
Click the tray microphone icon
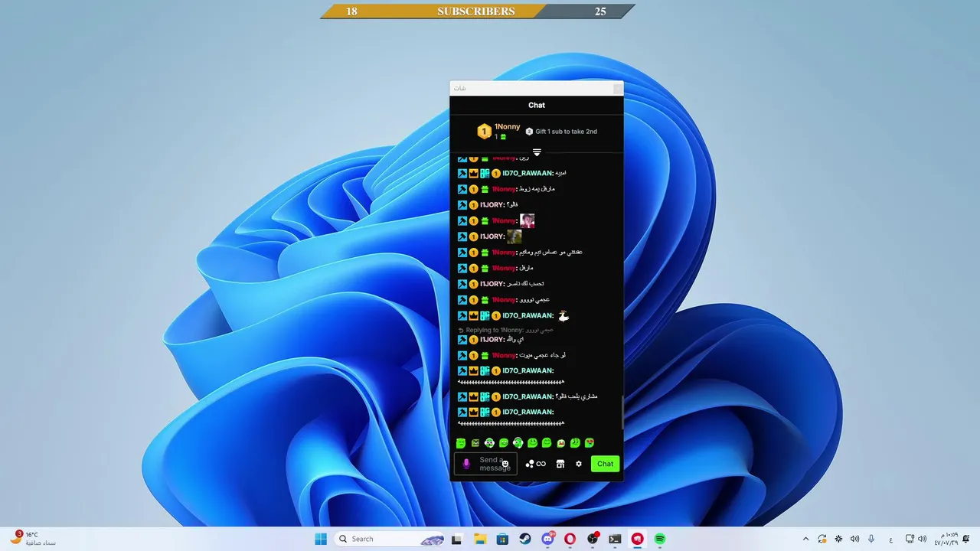(x=871, y=539)
